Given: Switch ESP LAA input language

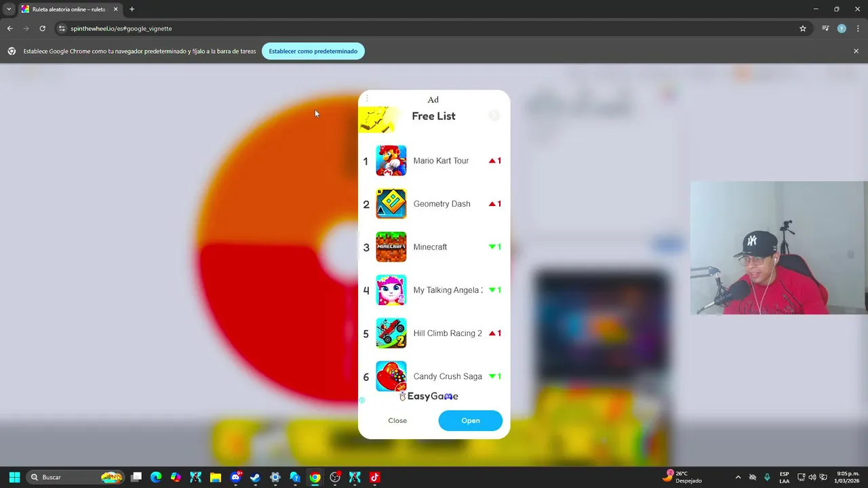Looking at the screenshot, I should point(785,477).
